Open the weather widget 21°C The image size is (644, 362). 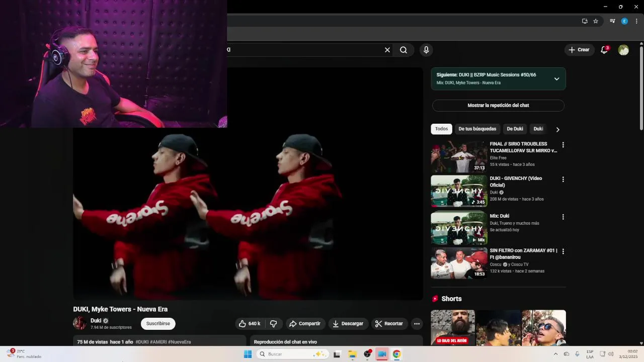click(24, 354)
